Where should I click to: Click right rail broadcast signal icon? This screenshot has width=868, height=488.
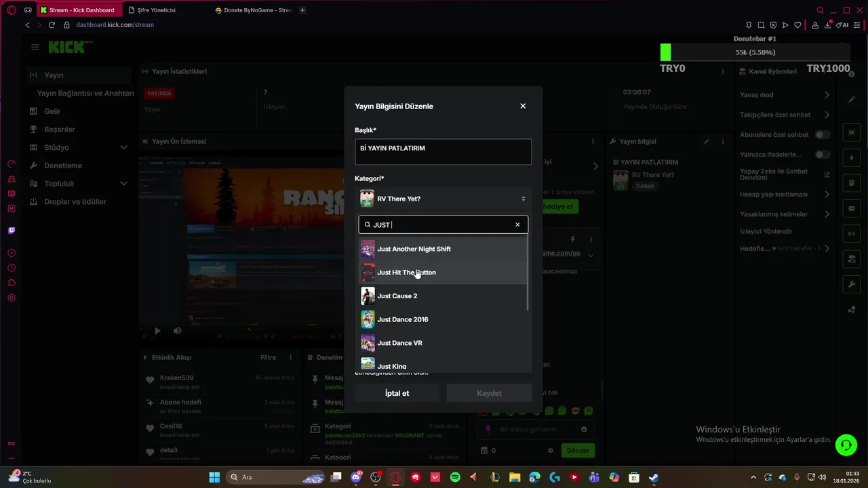852,234
